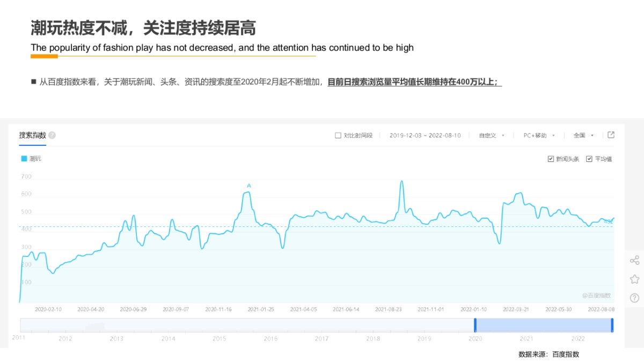Uncheck the 新闻头条 checkbox

point(550,158)
